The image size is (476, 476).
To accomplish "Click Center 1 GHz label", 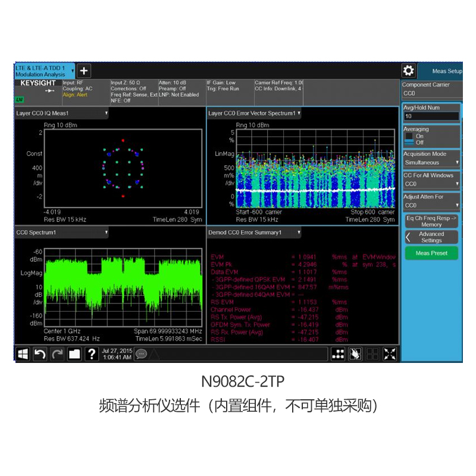I will [62, 331].
